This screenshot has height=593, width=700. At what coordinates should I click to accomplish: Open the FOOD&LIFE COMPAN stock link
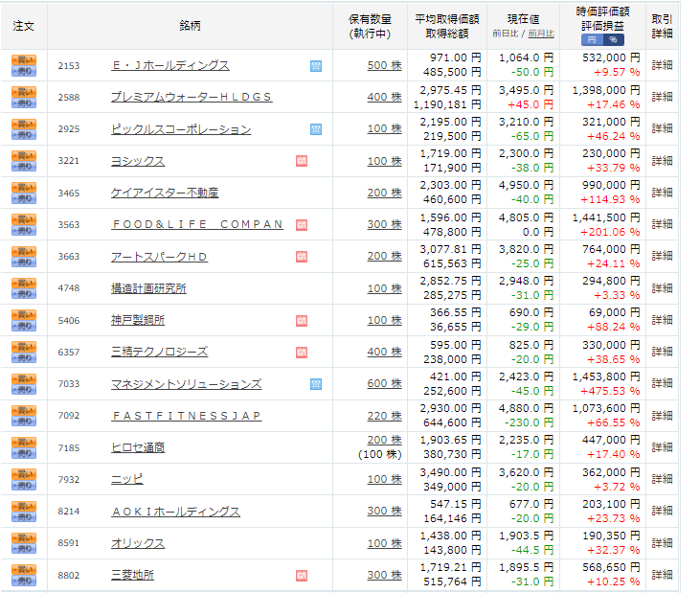coord(197,224)
